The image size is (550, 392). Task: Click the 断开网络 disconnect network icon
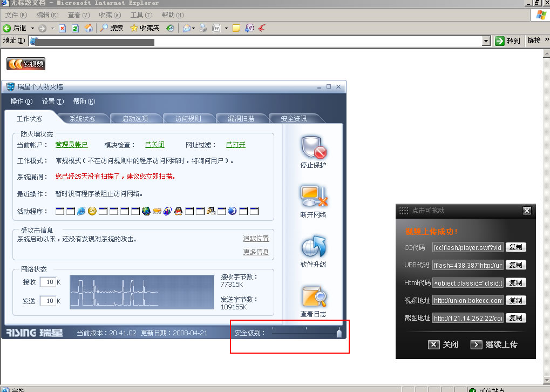pos(313,197)
